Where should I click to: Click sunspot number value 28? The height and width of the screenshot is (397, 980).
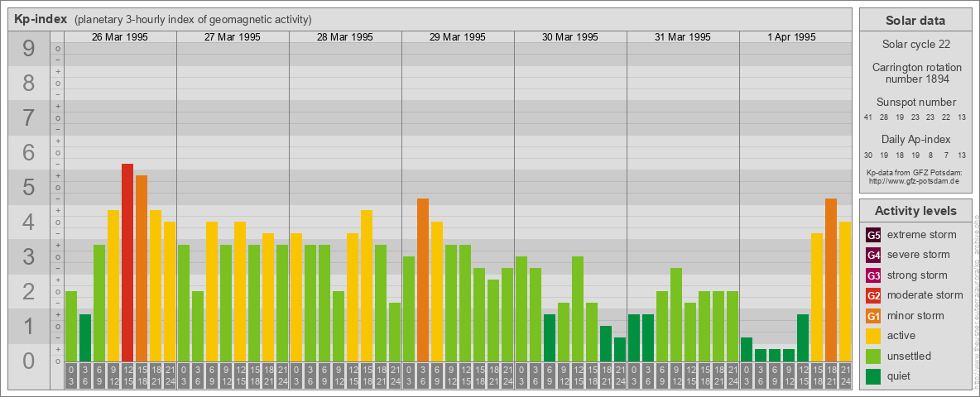pos(884,117)
